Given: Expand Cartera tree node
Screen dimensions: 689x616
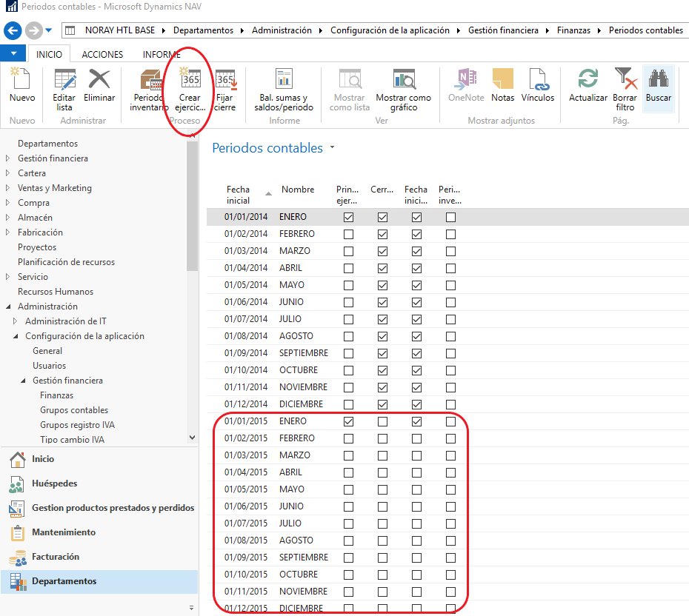Looking at the screenshot, I should click(7, 173).
